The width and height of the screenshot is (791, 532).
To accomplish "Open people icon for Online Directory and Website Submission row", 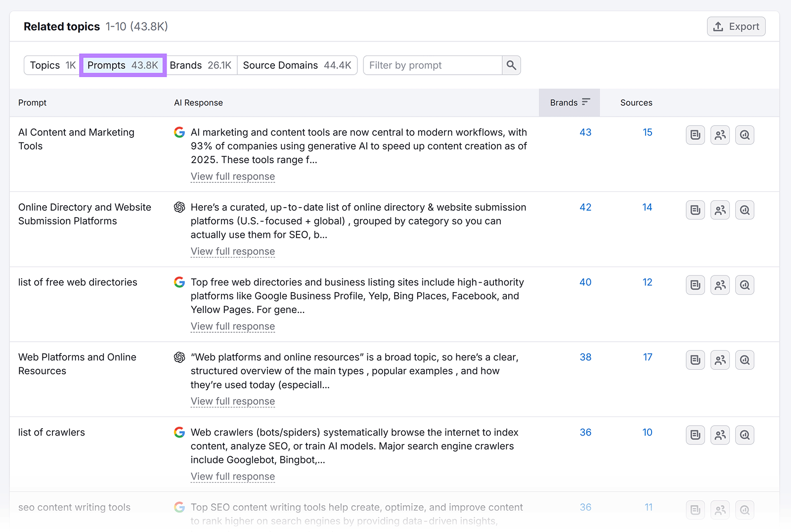I will point(720,210).
